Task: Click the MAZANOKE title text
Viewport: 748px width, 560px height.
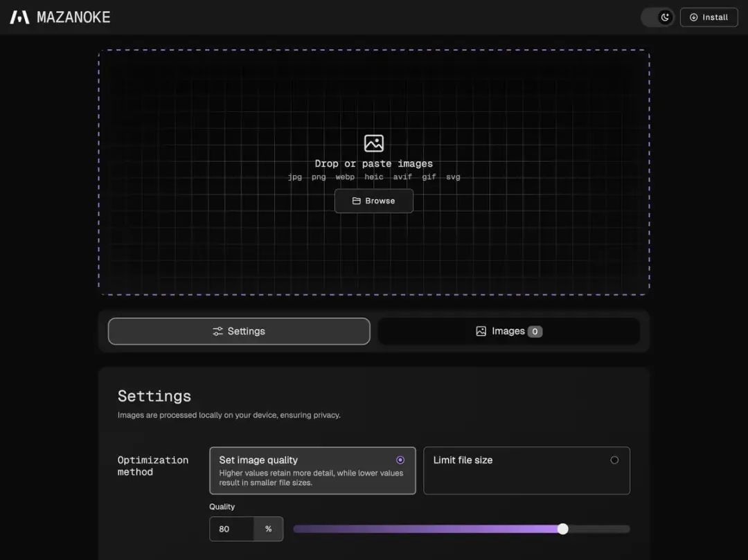Action: tap(73, 17)
